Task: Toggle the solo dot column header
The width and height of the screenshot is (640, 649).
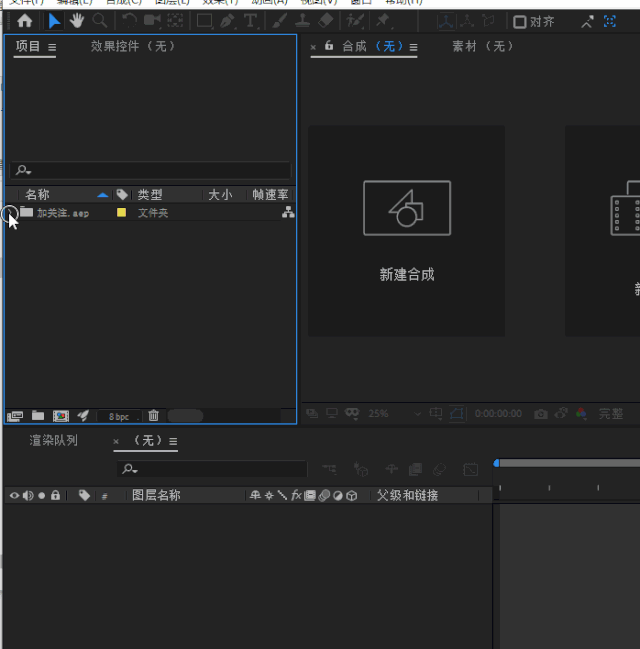Action: click(x=41, y=495)
